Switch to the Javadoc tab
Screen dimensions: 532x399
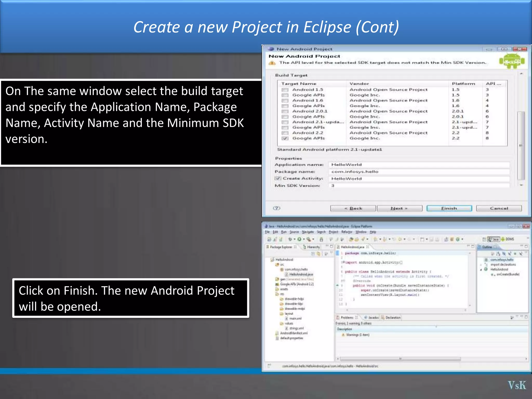pyautogui.click(x=371, y=317)
